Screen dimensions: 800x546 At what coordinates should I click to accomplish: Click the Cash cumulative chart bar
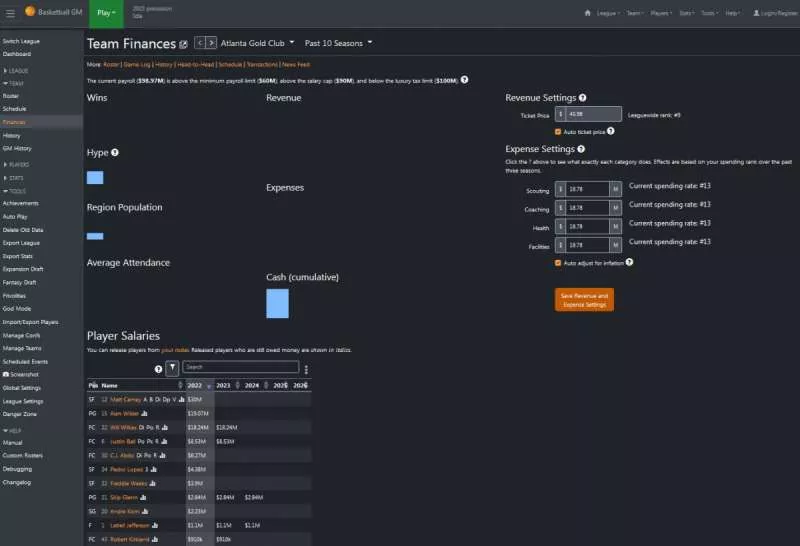277,304
